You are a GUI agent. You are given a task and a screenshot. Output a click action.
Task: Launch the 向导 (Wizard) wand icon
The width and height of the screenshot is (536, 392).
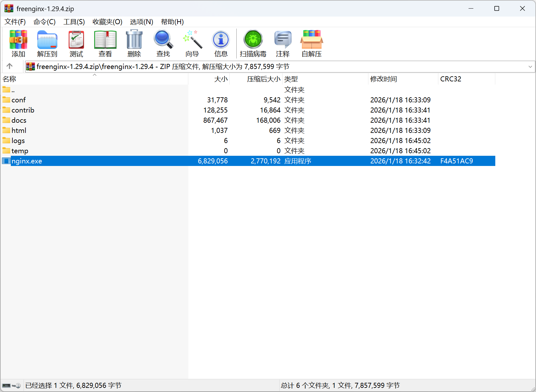point(192,39)
